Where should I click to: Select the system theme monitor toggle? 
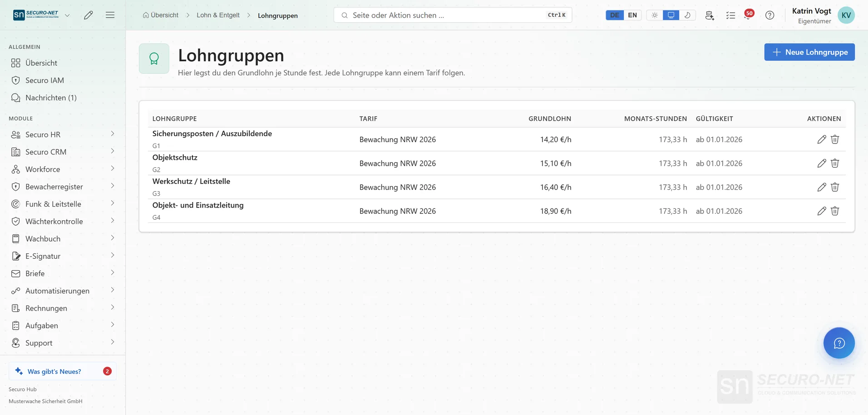tap(671, 15)
